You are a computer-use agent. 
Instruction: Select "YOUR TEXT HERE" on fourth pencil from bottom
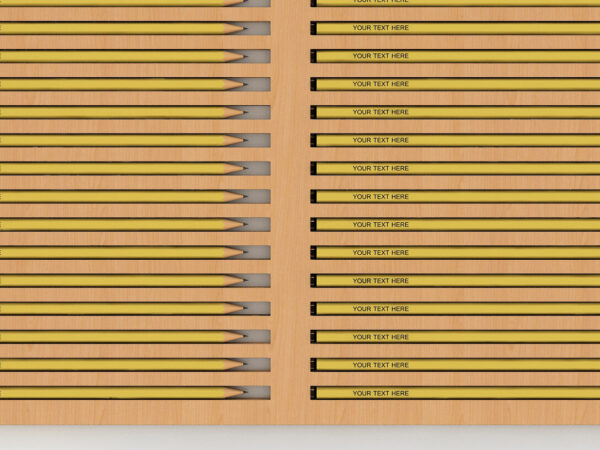point(380,309)
